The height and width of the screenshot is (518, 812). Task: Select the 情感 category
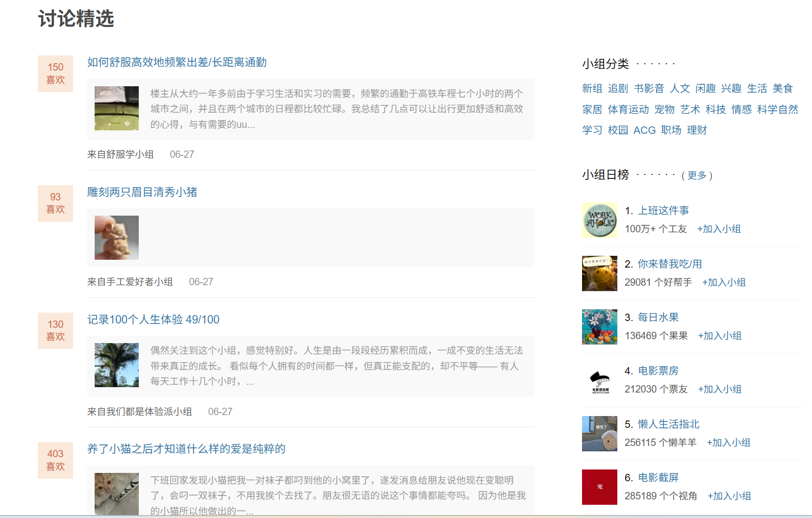click(741, 109)
